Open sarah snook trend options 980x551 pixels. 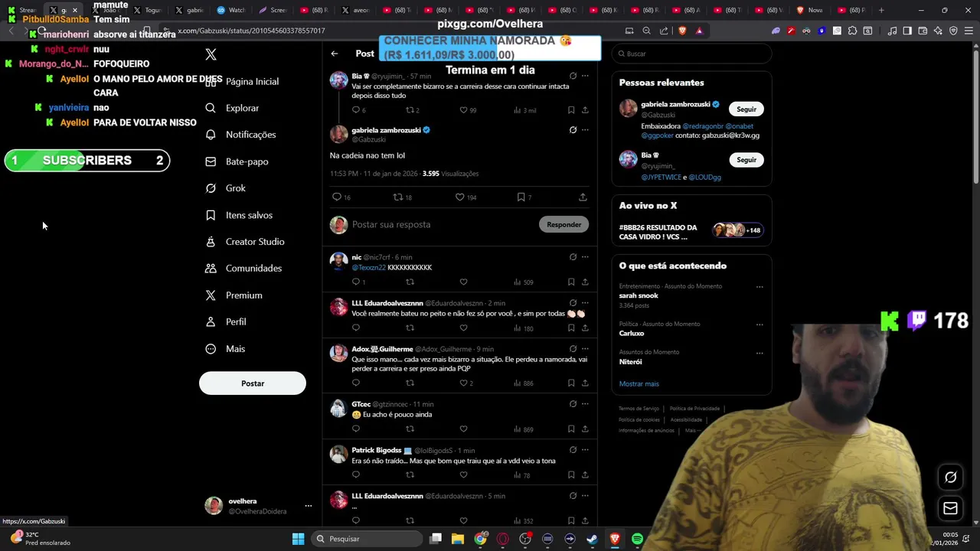[759, 287]
